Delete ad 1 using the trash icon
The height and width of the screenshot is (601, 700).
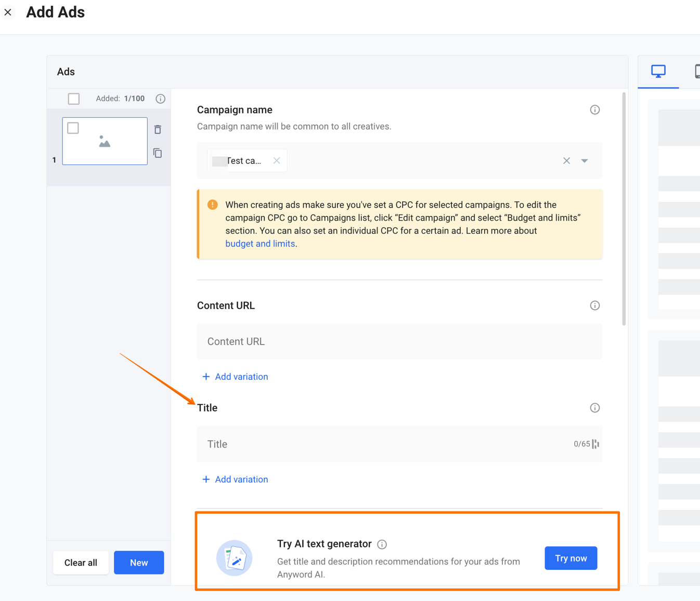tap(157, 129)
